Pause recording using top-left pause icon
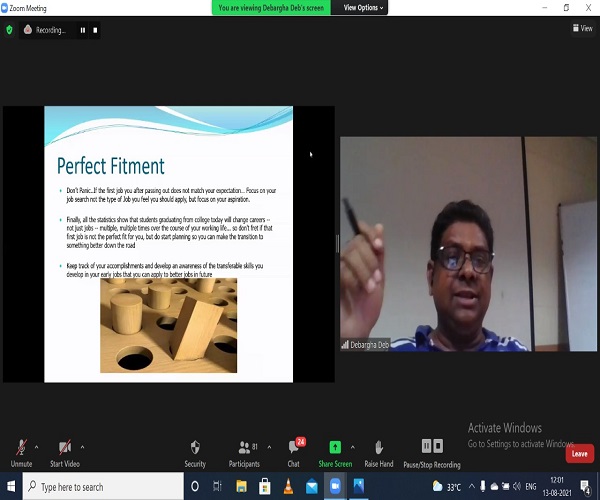 [83, 30]
